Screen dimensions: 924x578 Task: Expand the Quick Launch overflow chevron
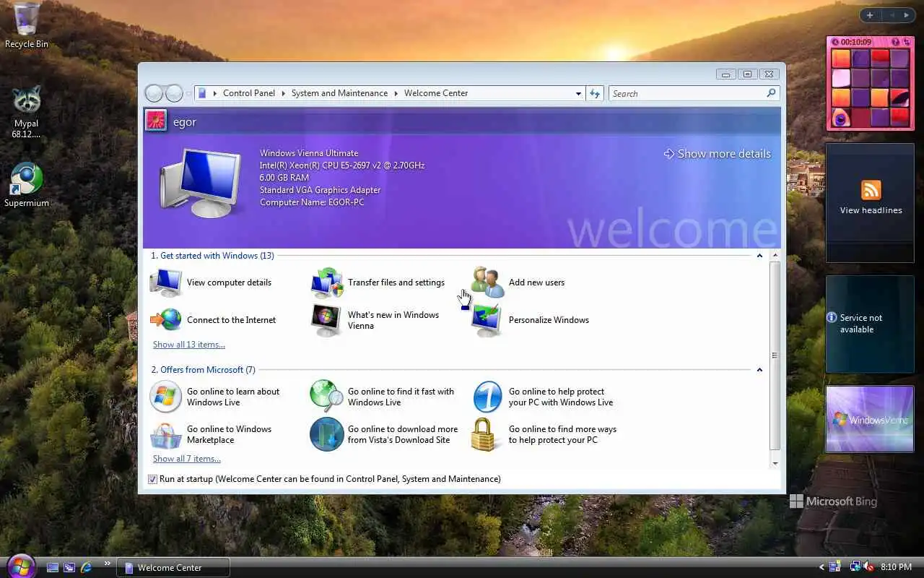pyautogui.click(x=108, y=564)
